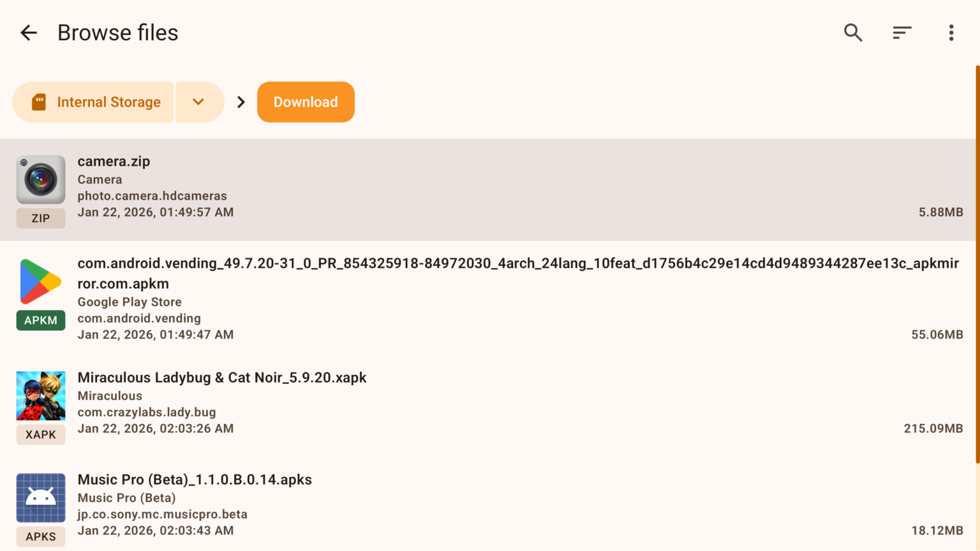The image size is (980, 551).
Task: Select the Internal Storage breadcrumb
Action: [93, 102]
